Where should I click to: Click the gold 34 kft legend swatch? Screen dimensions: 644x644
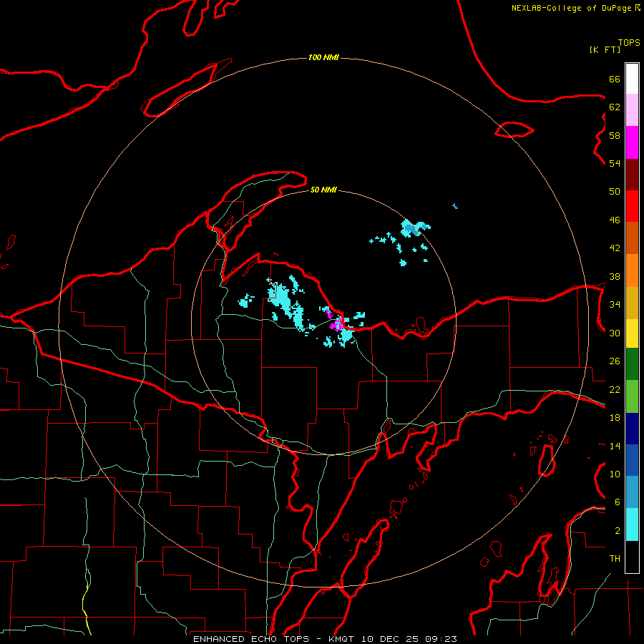tap(632, 303)
